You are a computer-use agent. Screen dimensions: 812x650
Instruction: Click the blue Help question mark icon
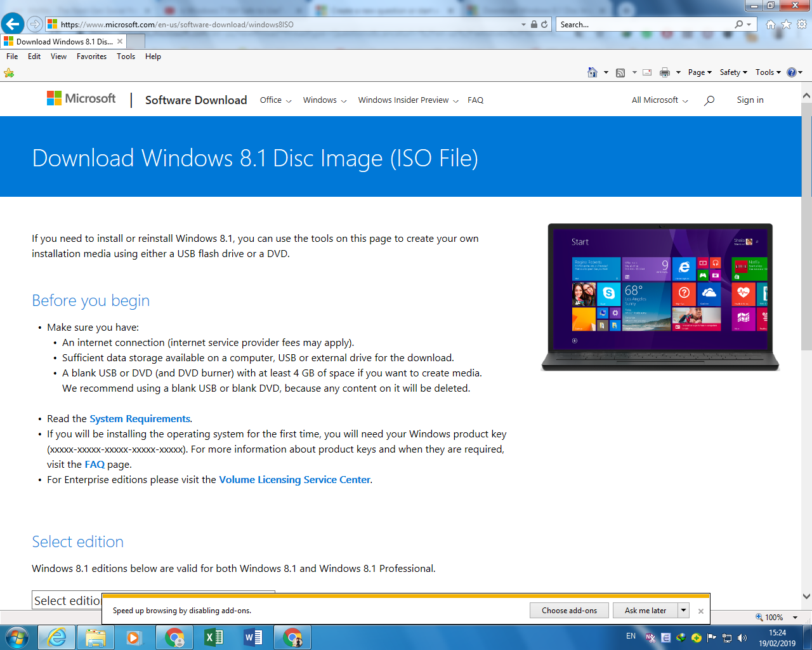791,72
